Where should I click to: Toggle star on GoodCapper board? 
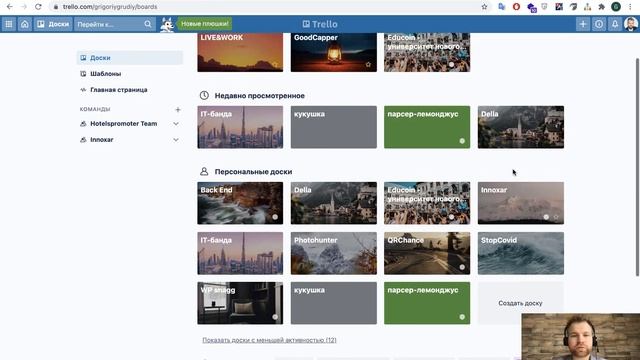point(369,64)
